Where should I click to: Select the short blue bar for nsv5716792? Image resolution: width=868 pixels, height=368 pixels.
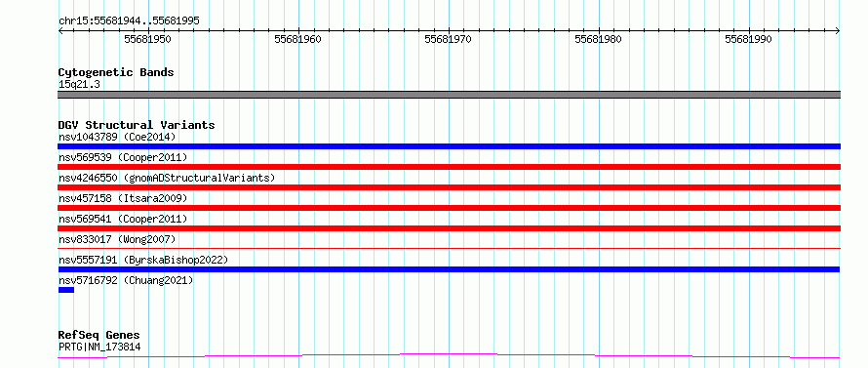(66, 290)
